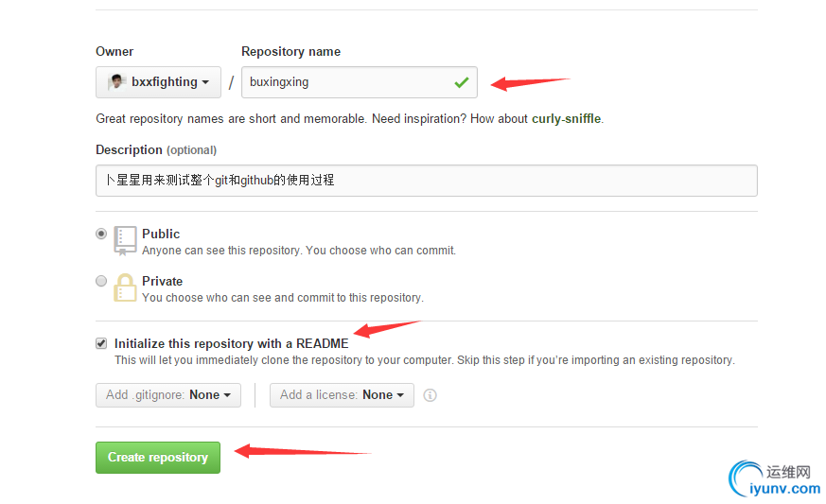Image resolution: width=826 pixels, height=504 pixels.
Task: Click the Public repository book icon
Action: point(125,241)
